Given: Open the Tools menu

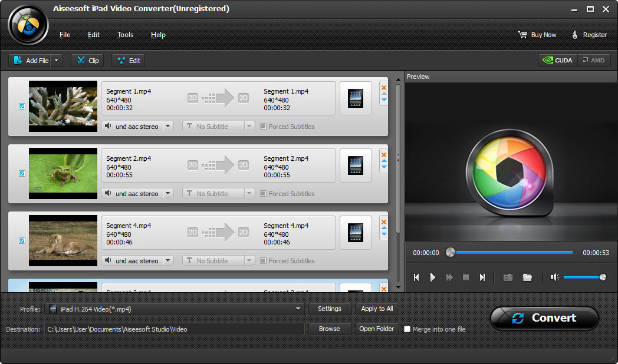Looking at the screenshot, I should click(x=125, y=35).
